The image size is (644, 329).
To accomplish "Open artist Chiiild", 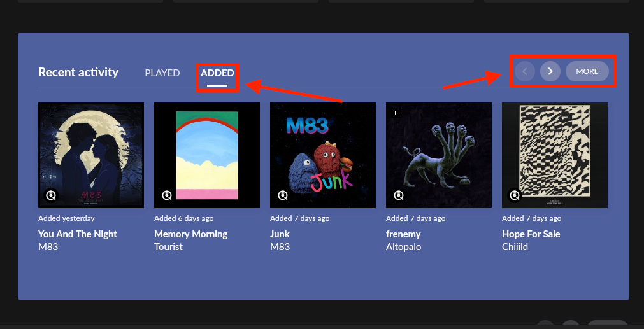I will 515,247.
